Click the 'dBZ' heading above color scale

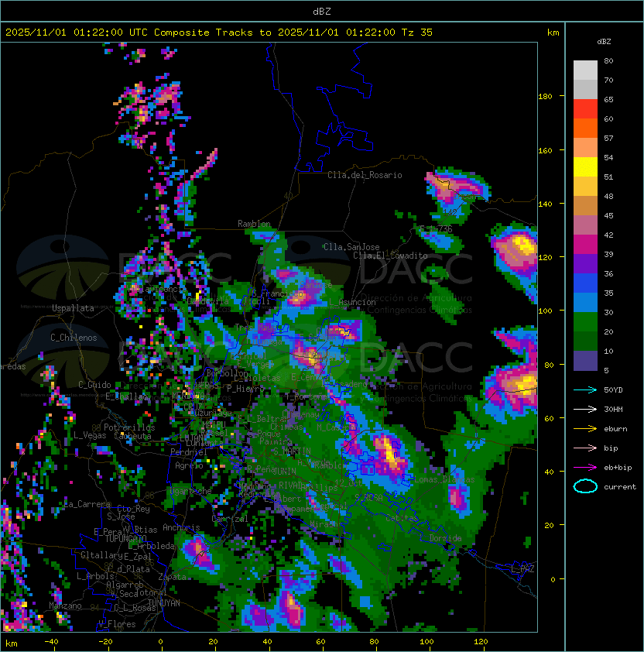tap(604, 42)
